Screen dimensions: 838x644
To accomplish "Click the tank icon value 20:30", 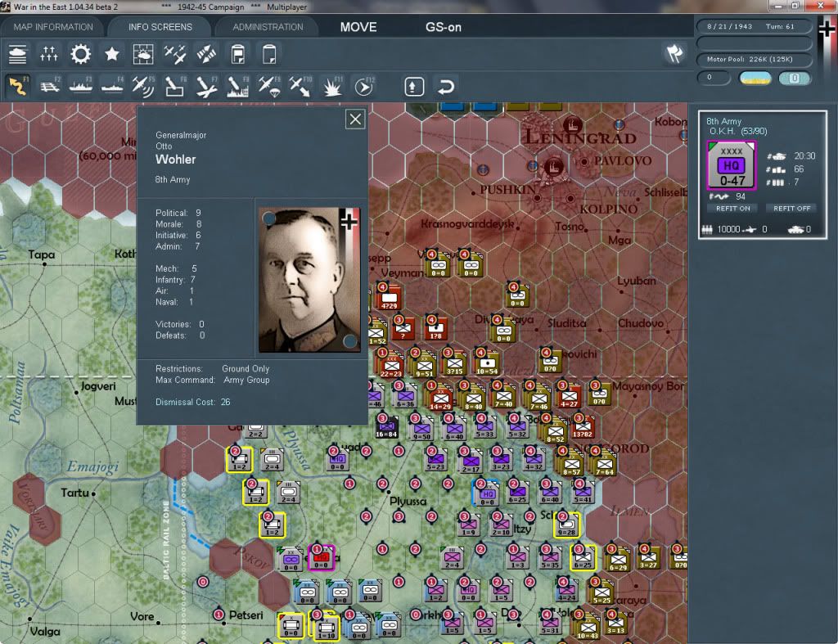I will click(804, 155).
